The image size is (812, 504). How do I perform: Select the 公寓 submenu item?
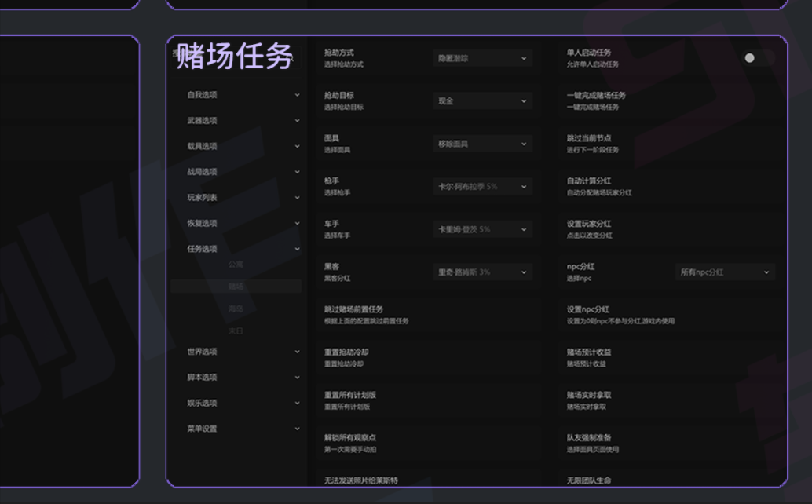tap(236, 265)
